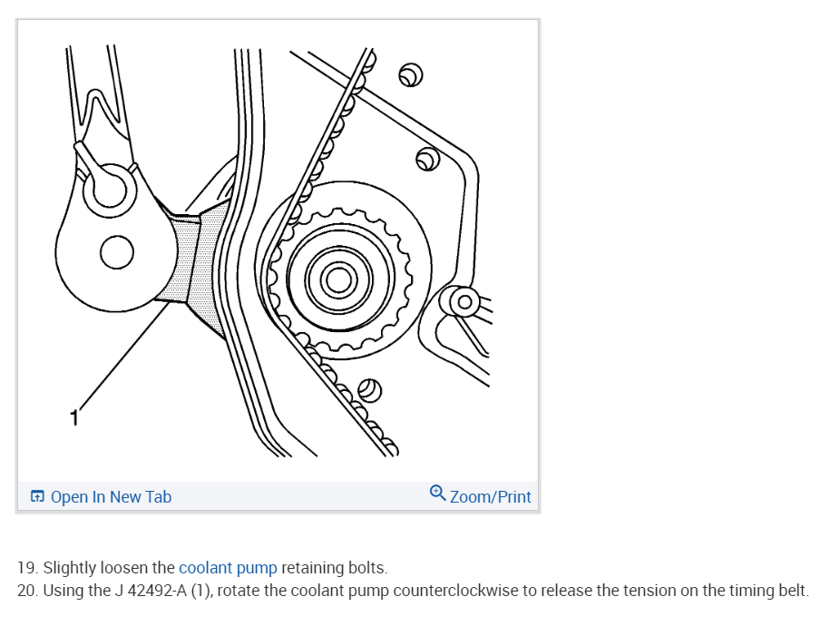Click the gray footer bar under the diagram
Image resolution: width=840 pixels, height=636 pixels.
[x=278, y=496]
